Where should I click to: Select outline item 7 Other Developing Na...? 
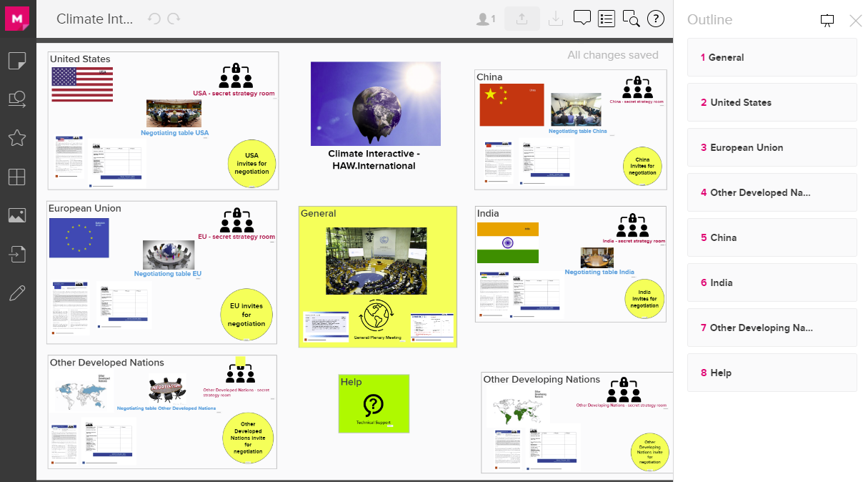[772, 328]
